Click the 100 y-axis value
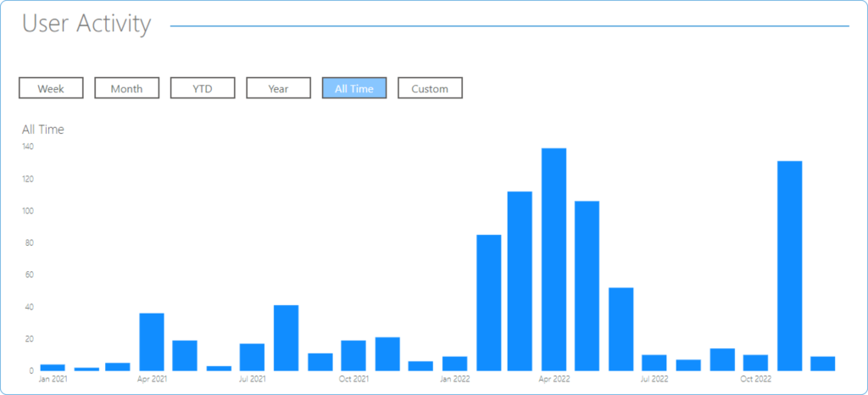The width and height of the screenshot is (868, 395). click(x=28, y=211)
